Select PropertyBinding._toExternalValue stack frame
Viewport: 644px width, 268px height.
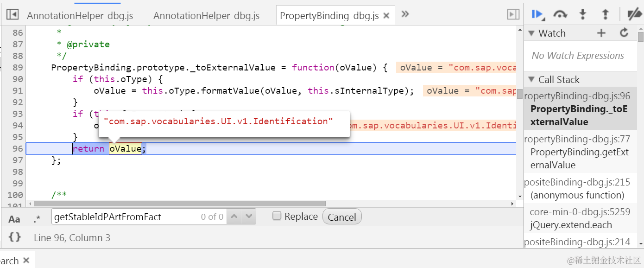click(x=581, y=109)
